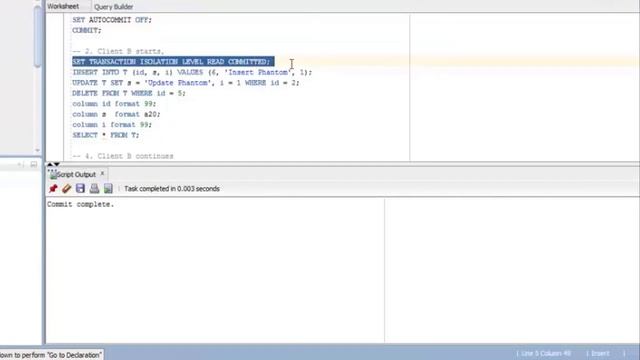Viewport: 640px width, 360px height.
Task: Click the 'SET AUTOCOMMIT OFF;' line
Action: coord(112,20)
